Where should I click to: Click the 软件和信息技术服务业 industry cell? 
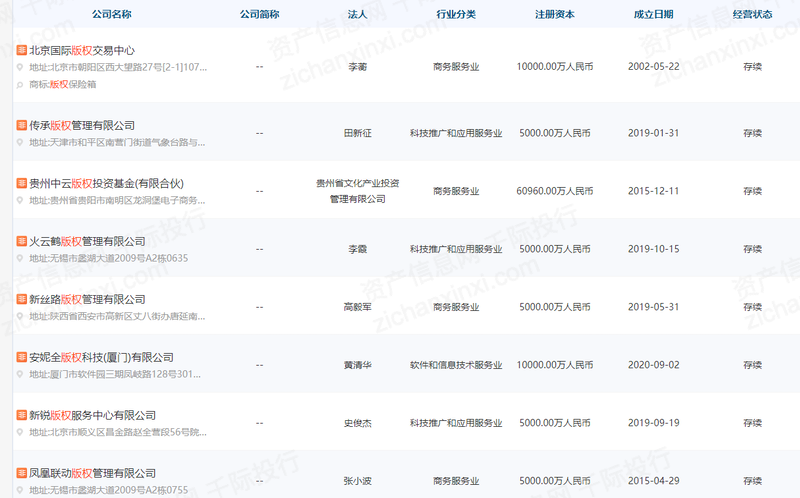click(x=456, y=365)
